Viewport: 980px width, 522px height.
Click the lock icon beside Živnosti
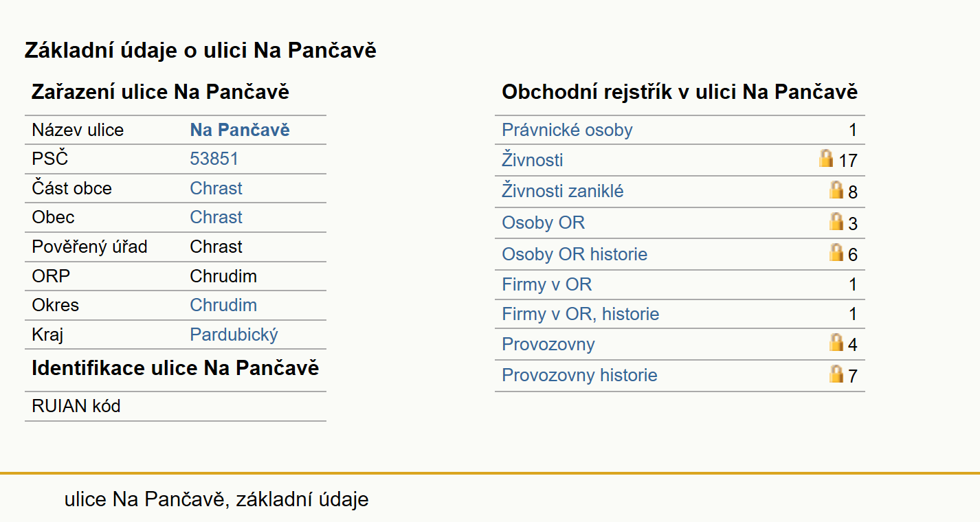click(825, 159)
